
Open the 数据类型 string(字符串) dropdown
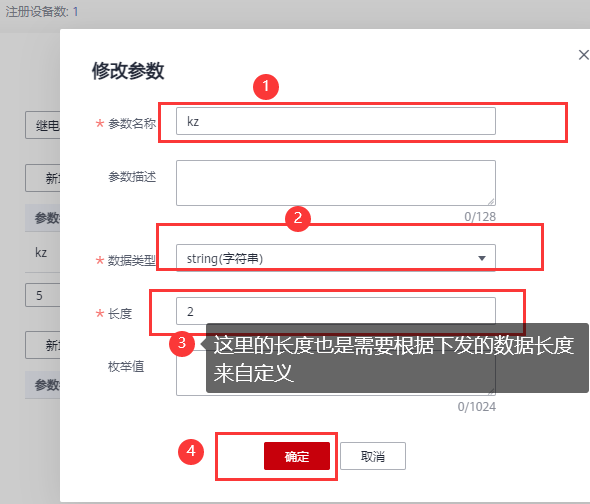coord(336,258)
